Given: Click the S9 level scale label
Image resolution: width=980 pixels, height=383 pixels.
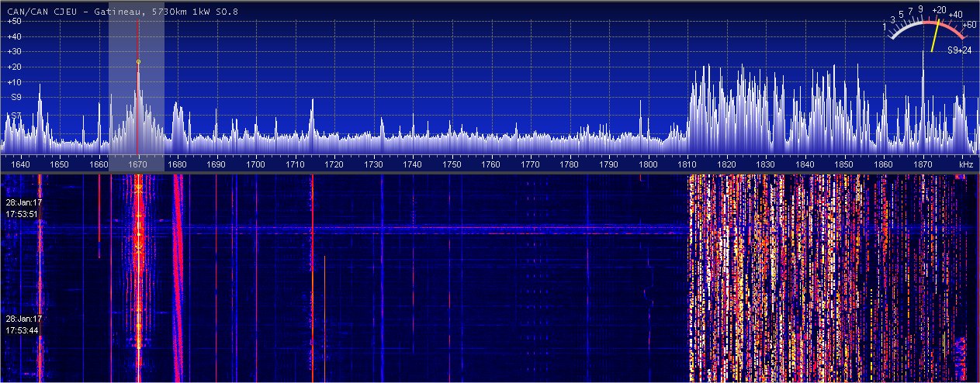Looking at the screenshot, I should [x=16, y=97].
